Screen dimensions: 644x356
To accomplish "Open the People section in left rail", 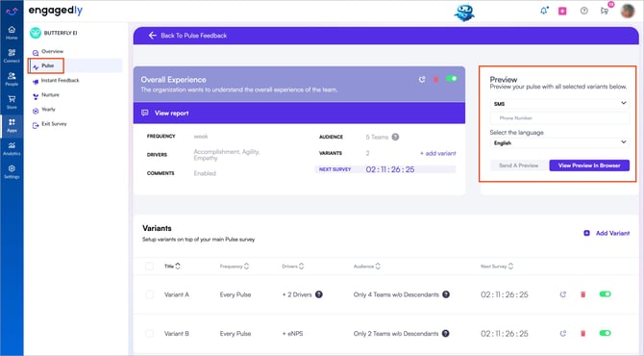I will [12, 79].
